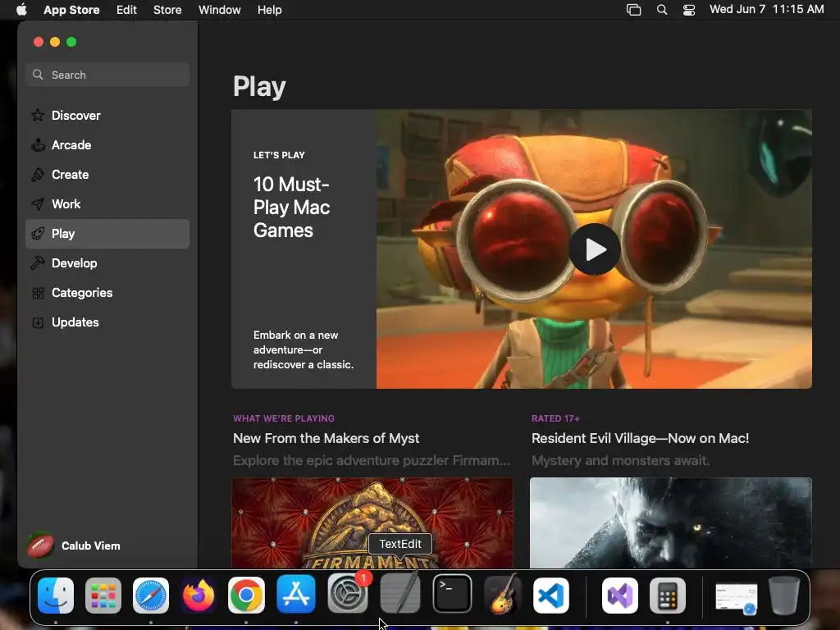Launch Firefox from the Dock
This screenshot has height=630, width=840.
click(199, 596)
